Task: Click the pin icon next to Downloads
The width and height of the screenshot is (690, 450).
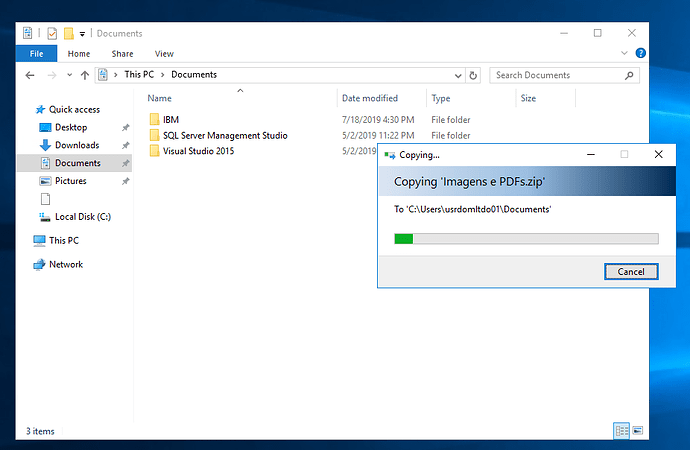Action: [126, 145]
